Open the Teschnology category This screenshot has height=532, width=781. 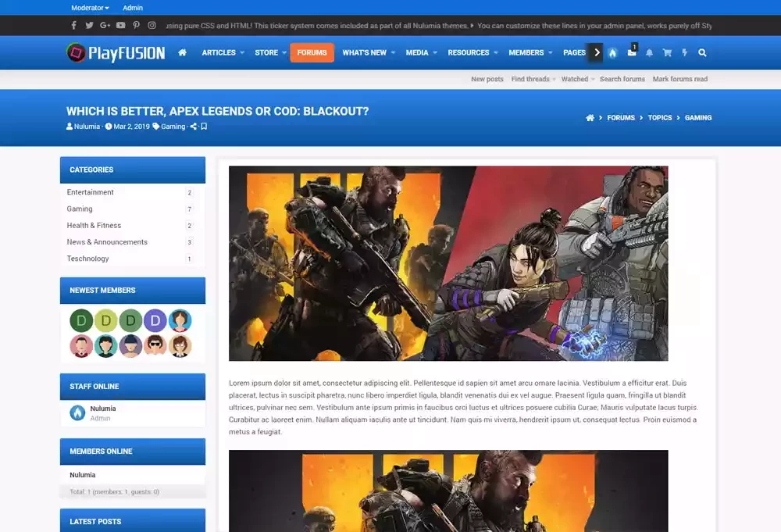pyautogui.click(x=87, y=259)
